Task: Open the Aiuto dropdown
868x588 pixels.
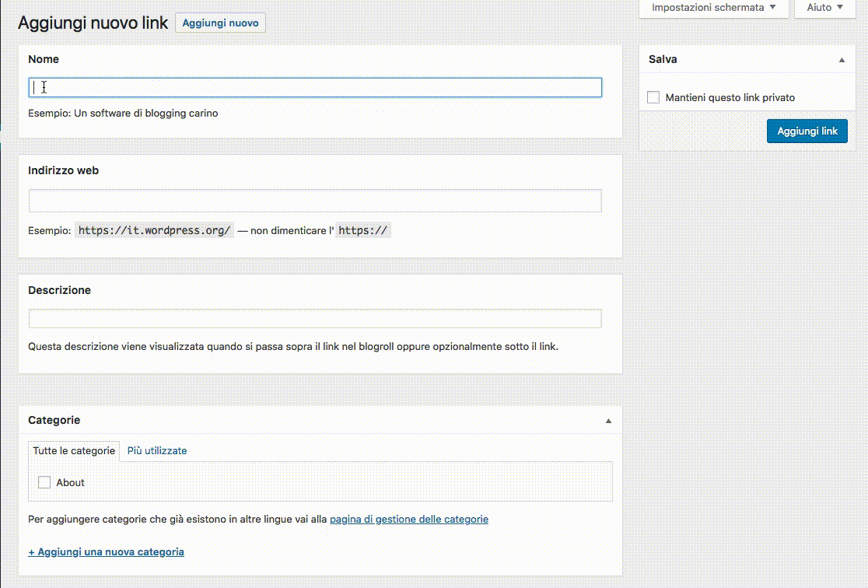Action: click(824, 8)
